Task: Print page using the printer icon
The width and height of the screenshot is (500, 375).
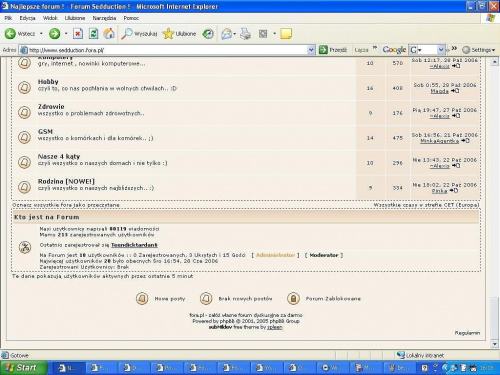Action: point(246,34)
